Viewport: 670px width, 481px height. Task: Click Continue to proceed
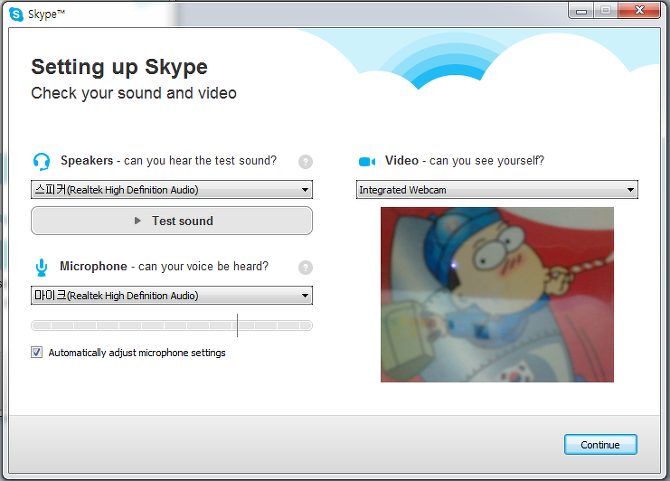point(600,445)
